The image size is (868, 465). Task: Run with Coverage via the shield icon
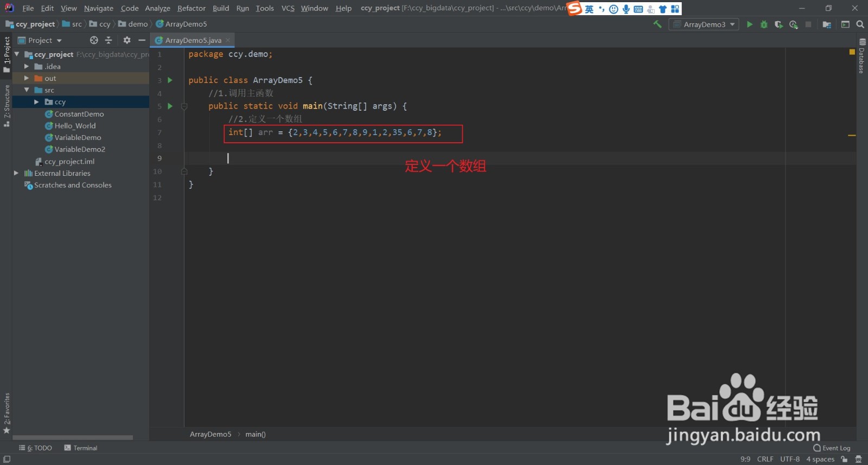(x=778, y=24)
